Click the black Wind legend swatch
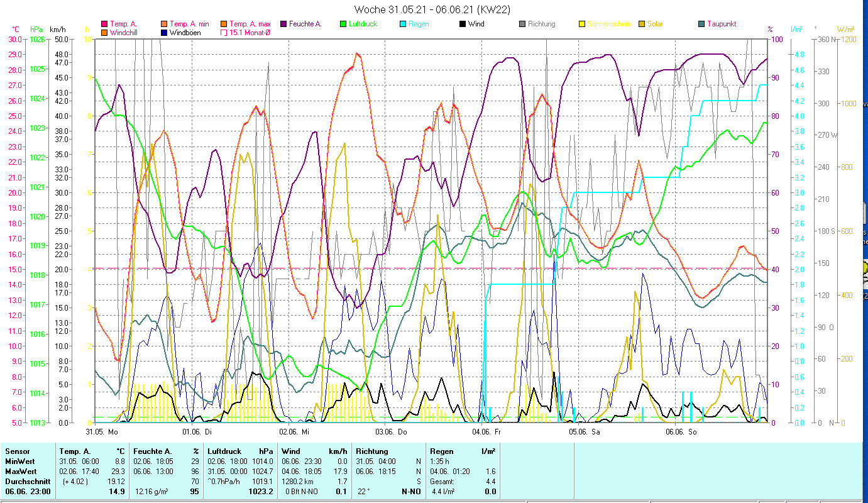 coord(463,25)
